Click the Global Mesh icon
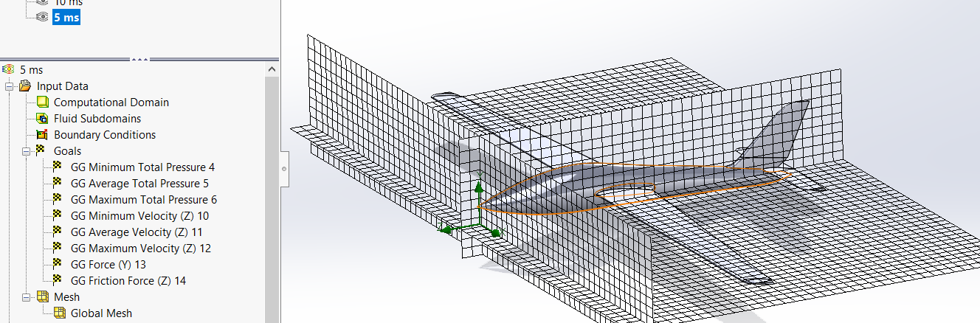 pos(60,313)
